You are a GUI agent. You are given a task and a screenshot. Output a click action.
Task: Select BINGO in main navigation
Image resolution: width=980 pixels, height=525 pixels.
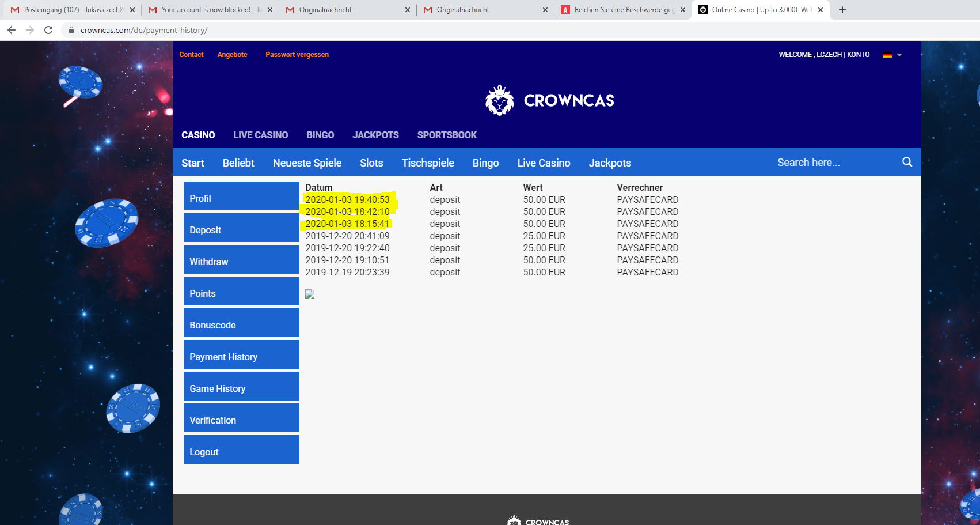tap(320, 135)
